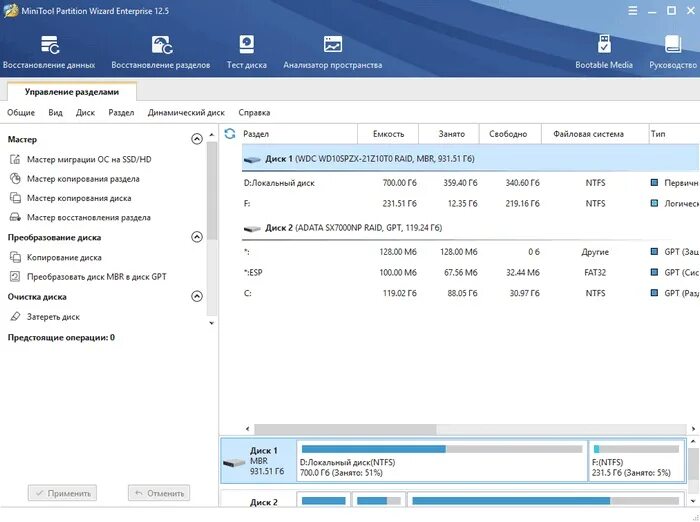Click Диск 2 drive icon in partition list
Screen dimensions: 700x522
click(252, 229)
